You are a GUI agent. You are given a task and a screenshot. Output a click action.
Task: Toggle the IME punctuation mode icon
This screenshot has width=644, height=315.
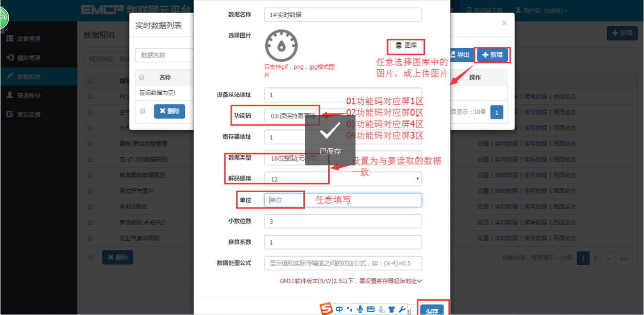point(349,309)
